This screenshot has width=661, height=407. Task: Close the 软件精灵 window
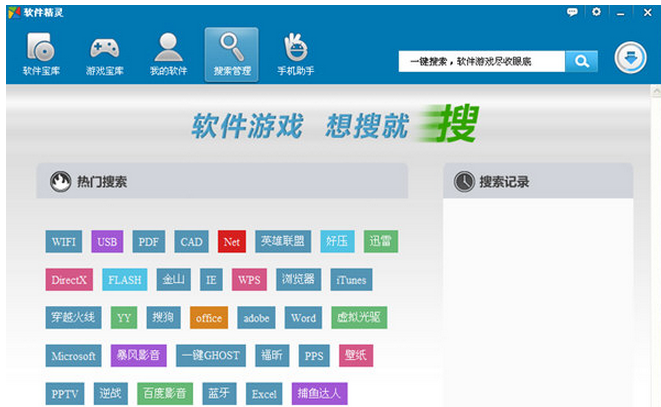648,13
